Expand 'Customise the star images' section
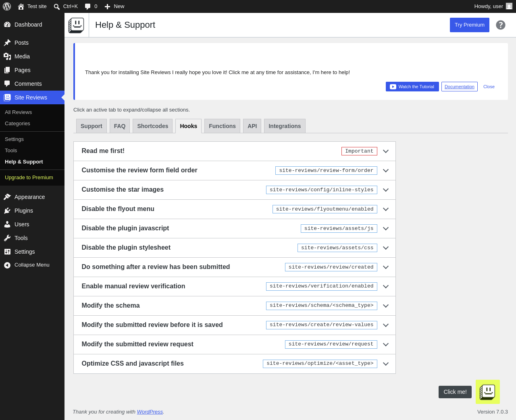Screen dimensions: 516x420 235,190
